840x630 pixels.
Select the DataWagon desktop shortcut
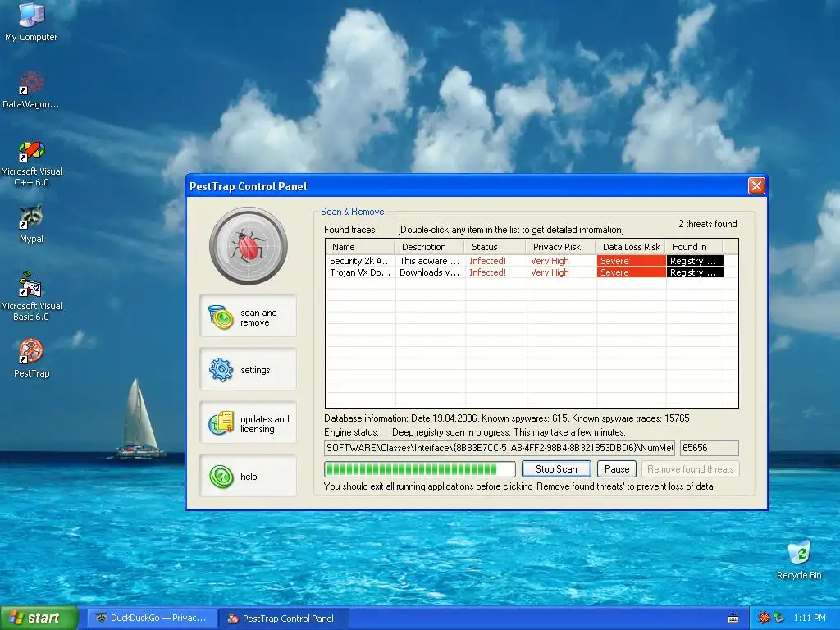point(31,90)
